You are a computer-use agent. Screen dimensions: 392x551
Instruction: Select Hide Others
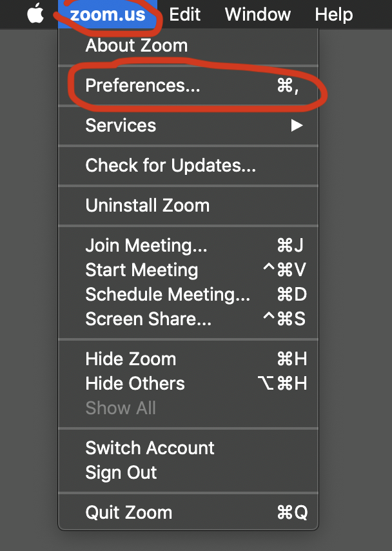coord(134,384)
